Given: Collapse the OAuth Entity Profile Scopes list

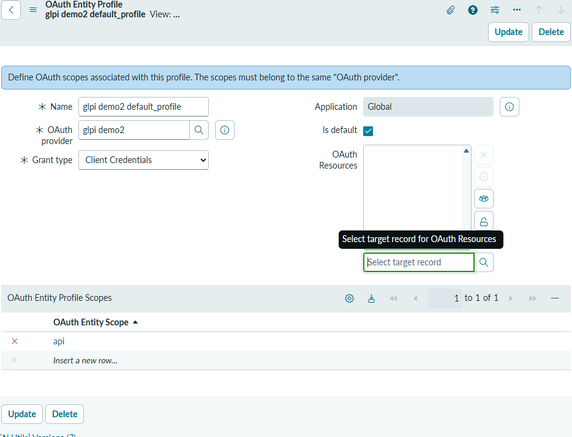Looking at the screenshot, I should [x=555, y=298].
